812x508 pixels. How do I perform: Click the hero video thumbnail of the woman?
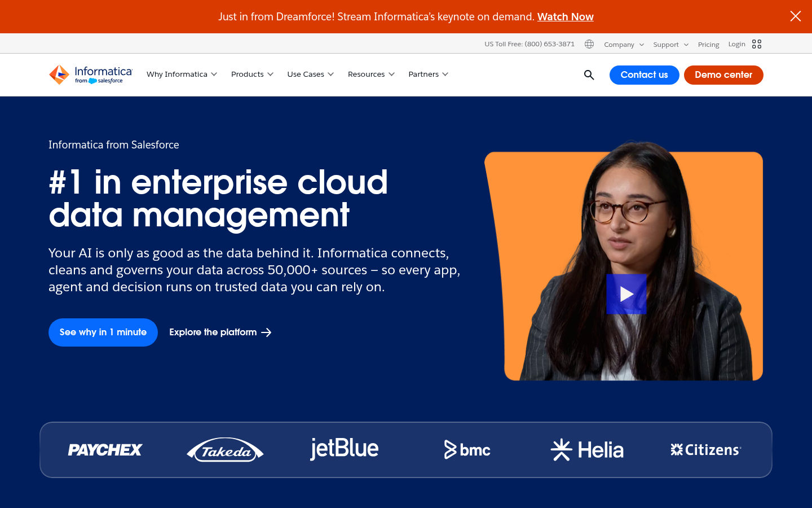(x=623, y=261)
